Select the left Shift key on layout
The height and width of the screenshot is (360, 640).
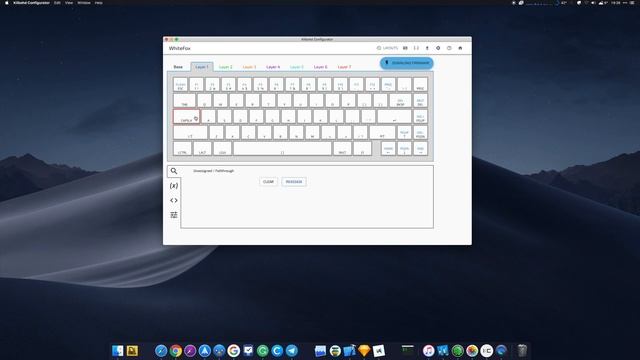[190, 133]
